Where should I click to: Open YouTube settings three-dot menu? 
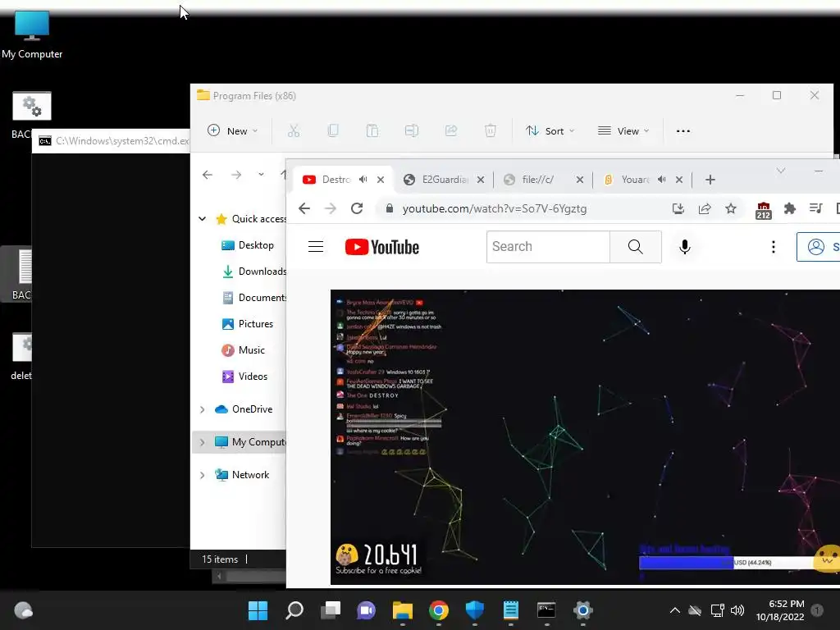[x=773, y=246]
